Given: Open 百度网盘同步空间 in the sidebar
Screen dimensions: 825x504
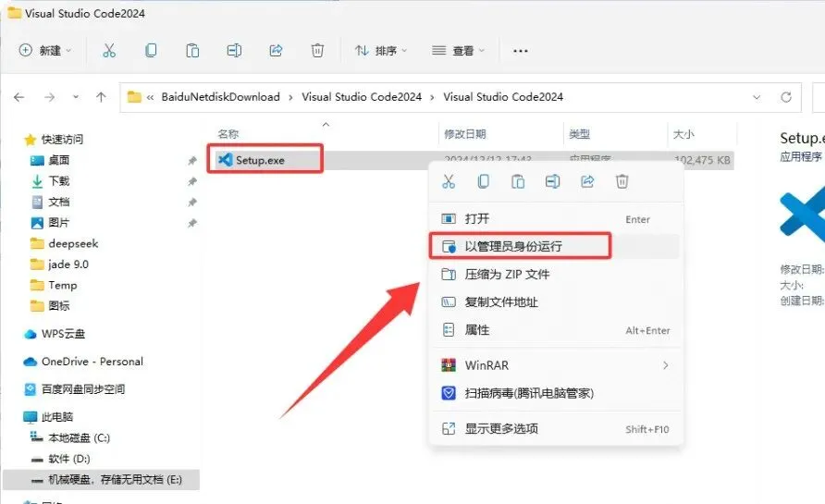Looking at the screenshot, I should (x=75, y=389).
